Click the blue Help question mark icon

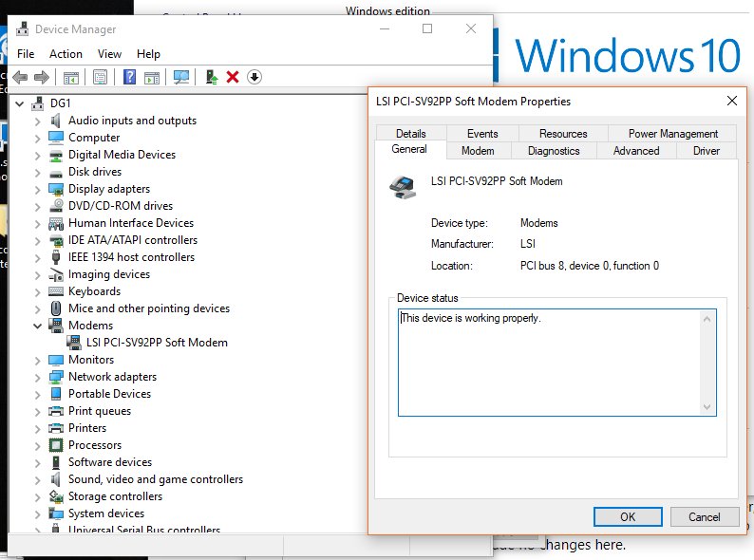pos(129,77)
